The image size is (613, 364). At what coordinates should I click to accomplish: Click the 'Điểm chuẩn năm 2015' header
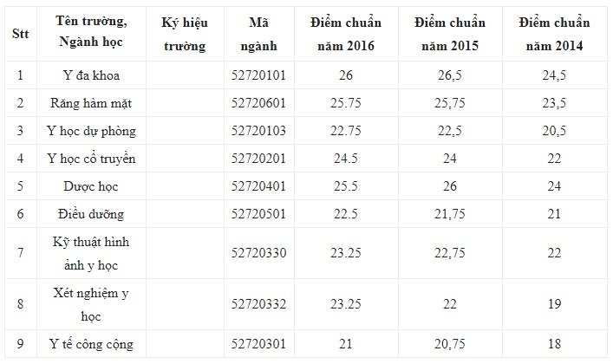[450, 35]
